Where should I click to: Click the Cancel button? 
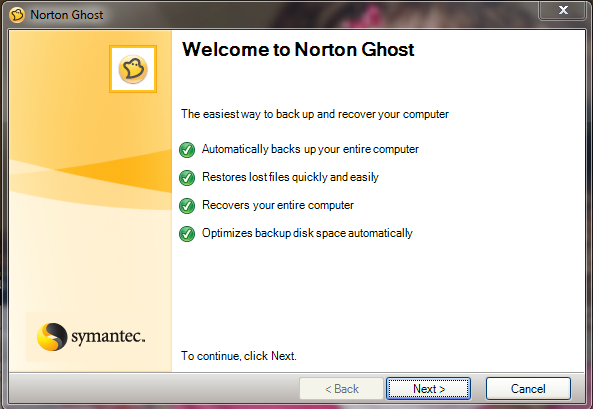528,388
